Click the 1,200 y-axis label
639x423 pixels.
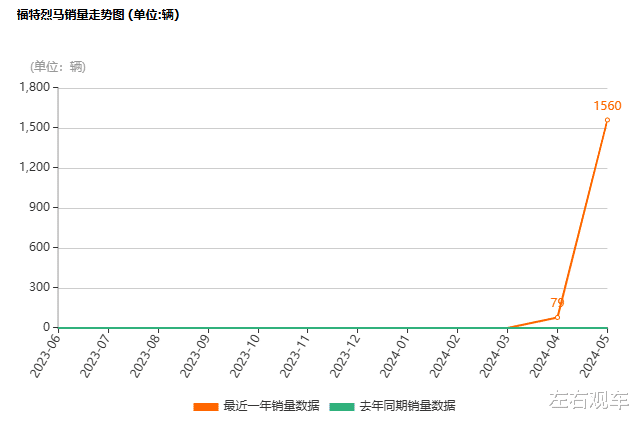(x=34, y=168)
